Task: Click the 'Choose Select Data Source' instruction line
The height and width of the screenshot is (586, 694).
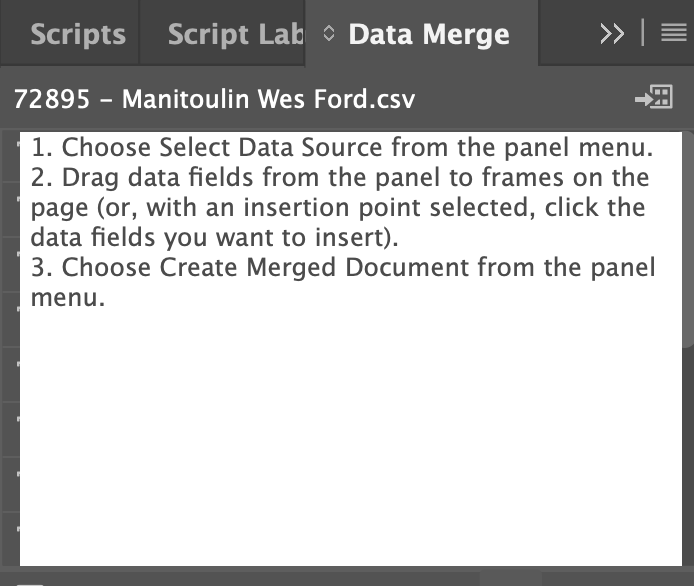Action: [x=342, y=149]
